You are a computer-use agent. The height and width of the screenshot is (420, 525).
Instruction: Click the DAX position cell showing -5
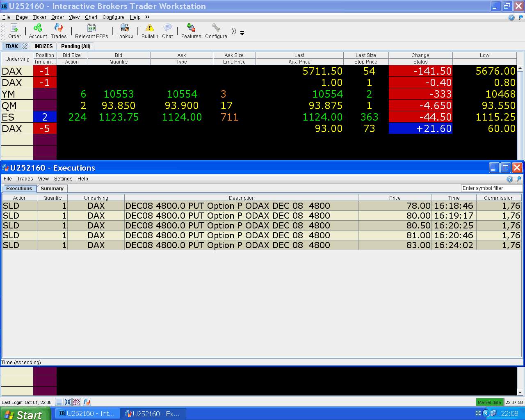45,128
